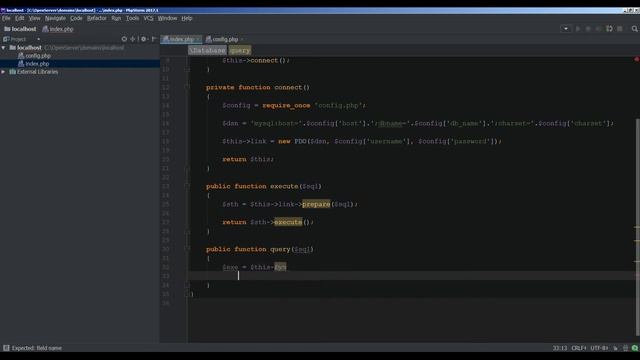Click the highlighted prepare method call
This screenshot has width=640, height=360.
click(x=316, y=204)
